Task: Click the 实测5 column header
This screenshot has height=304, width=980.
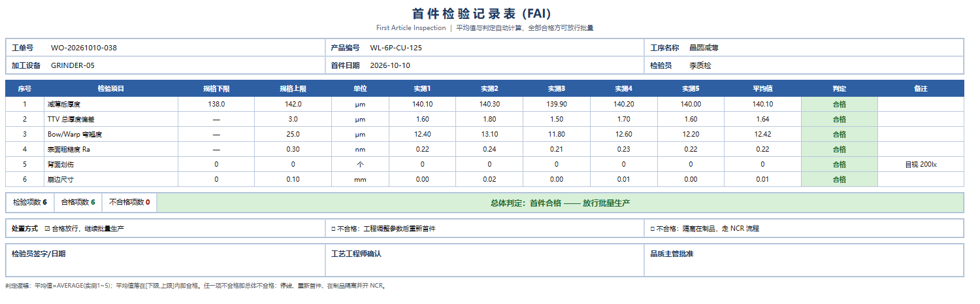Action: click(x=691, y=88)
